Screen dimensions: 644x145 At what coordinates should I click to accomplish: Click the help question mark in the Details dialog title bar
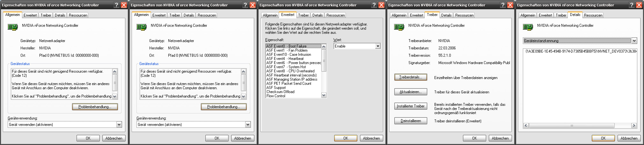tap(632, 5)
